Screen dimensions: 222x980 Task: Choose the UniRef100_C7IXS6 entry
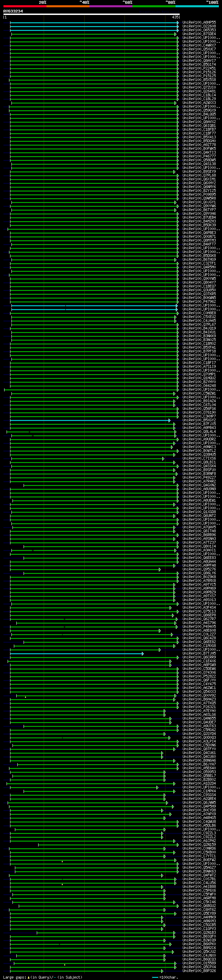(x=199, y=459)
